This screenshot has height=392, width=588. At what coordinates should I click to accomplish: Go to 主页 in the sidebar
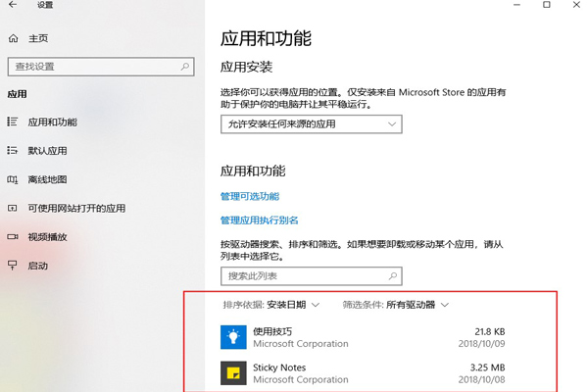tap(38, 38)
